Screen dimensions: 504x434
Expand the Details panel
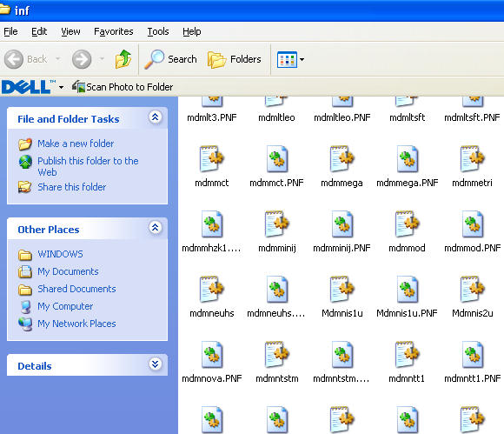click(155, 364)
